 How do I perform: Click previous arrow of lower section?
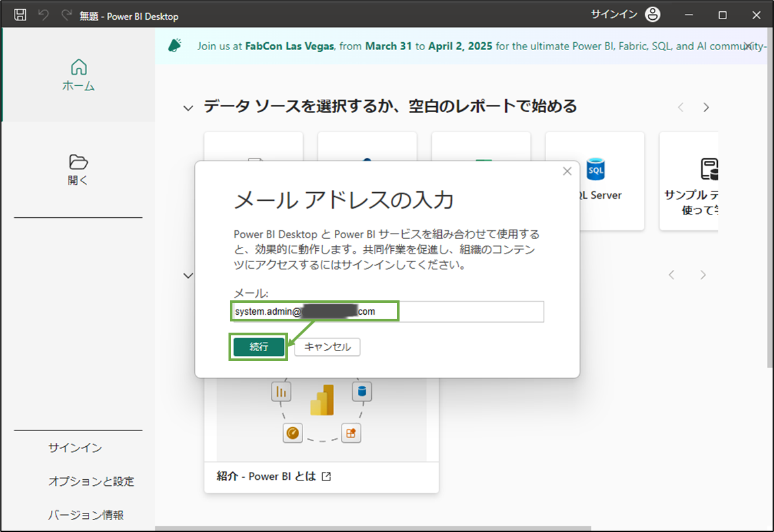coord(672,275)
